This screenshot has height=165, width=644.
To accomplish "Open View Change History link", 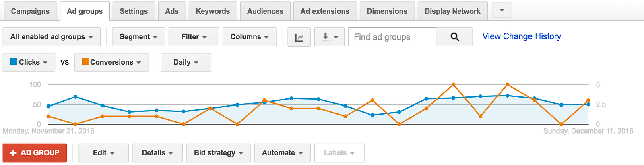I will pos(522,36).
